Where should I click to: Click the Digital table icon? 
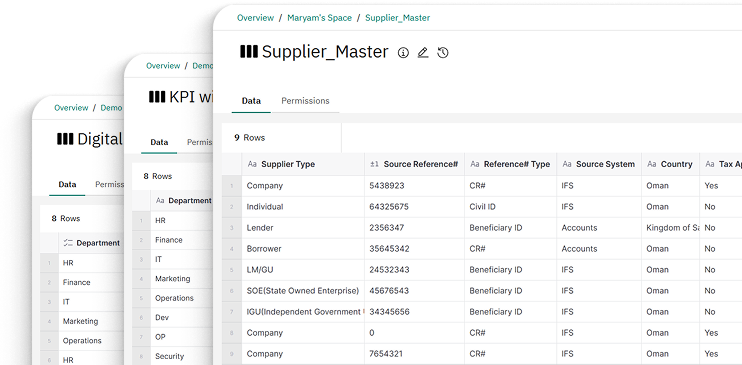[x=65, y=139]
